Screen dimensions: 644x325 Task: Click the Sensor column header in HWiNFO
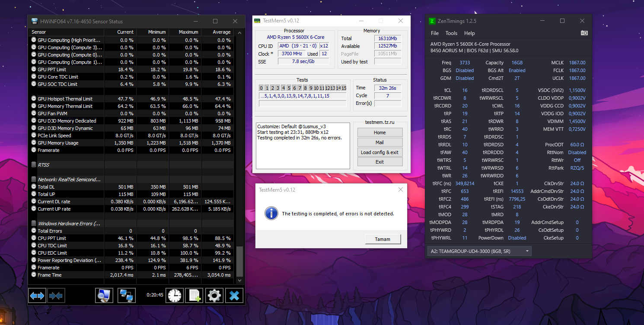pyautogui.click(x=67, y=32)
